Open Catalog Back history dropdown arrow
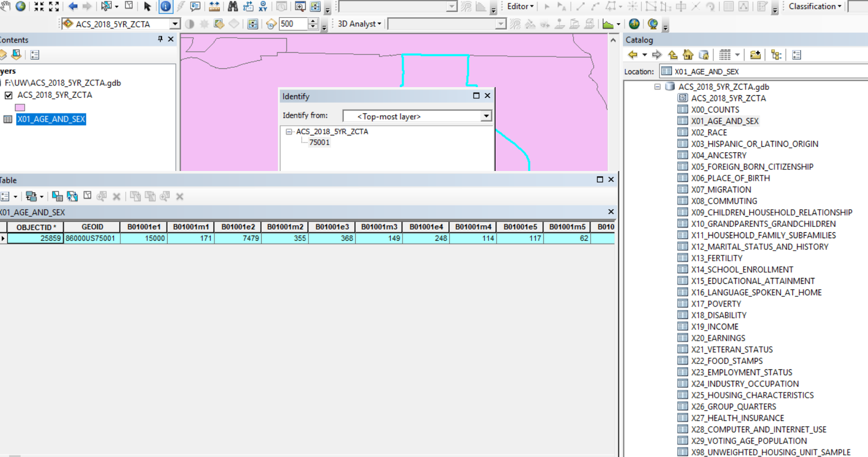Screen dimensions: 868x457 click(x=644, y=54)
